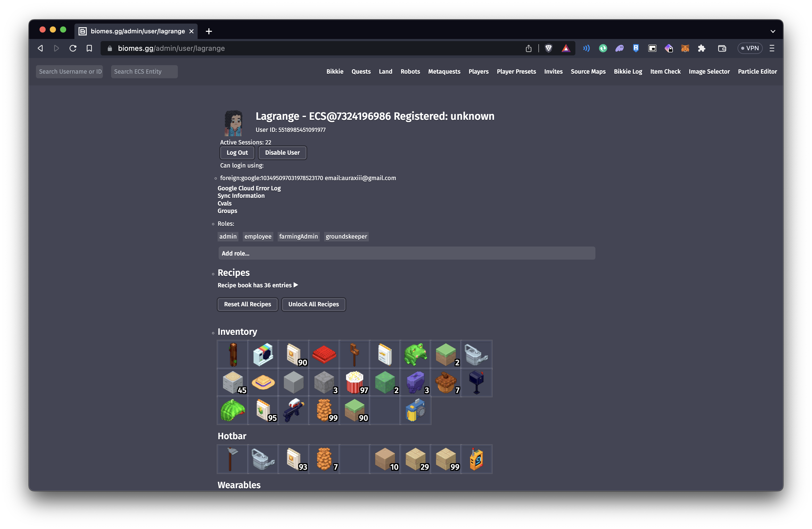This screenshot has height=529, width=812.
Task: Open Brave Shields lion icon
Action: click(x=549, y=48)
